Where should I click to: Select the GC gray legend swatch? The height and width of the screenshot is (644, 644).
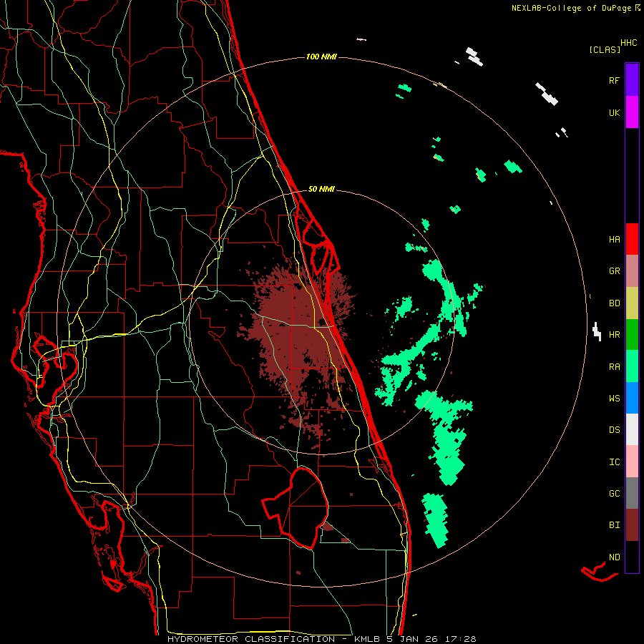[632, 493]
